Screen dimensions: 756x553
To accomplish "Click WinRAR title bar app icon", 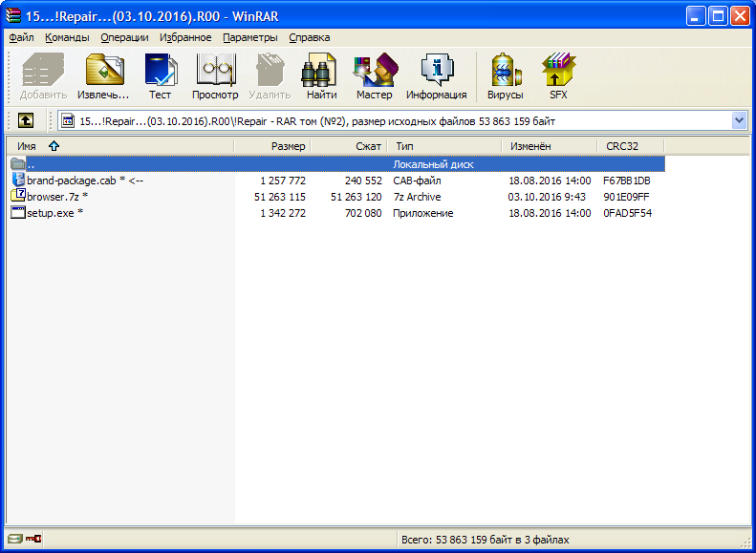I will click(x=13, y=16).
